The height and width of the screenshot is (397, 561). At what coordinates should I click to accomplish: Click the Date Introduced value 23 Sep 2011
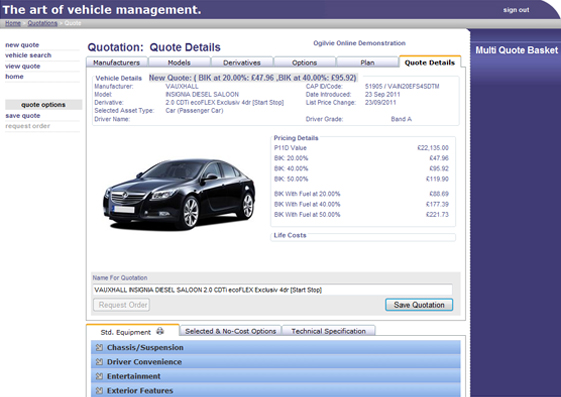[x=382, y=94]
